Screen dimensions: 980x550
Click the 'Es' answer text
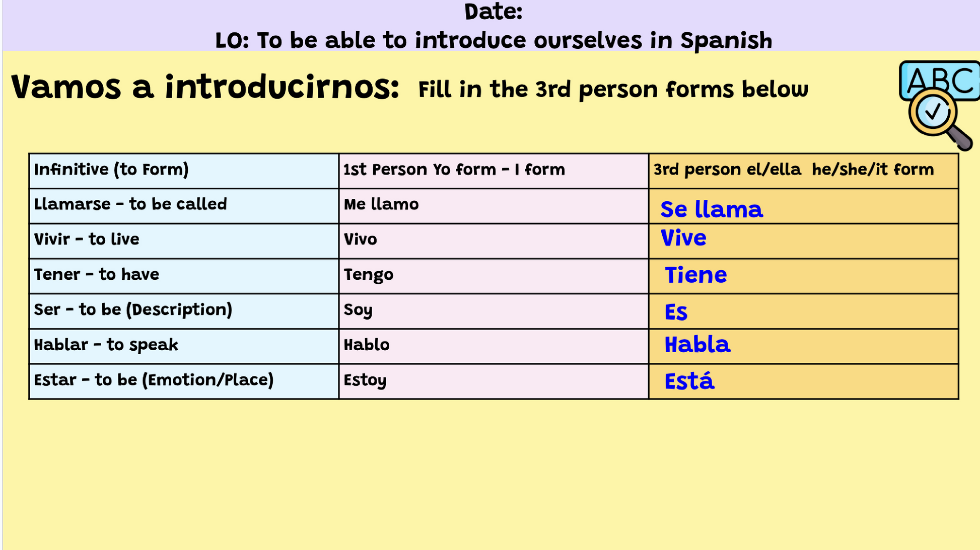click(676, 312)
